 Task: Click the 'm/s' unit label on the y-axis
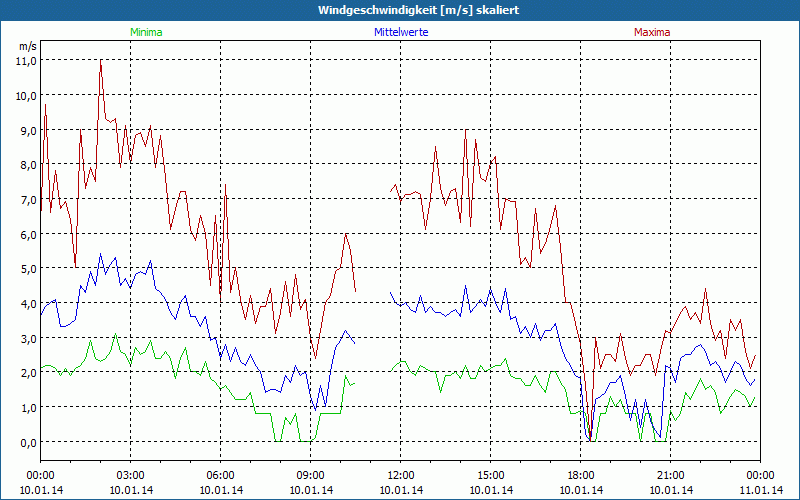(28, 46)
